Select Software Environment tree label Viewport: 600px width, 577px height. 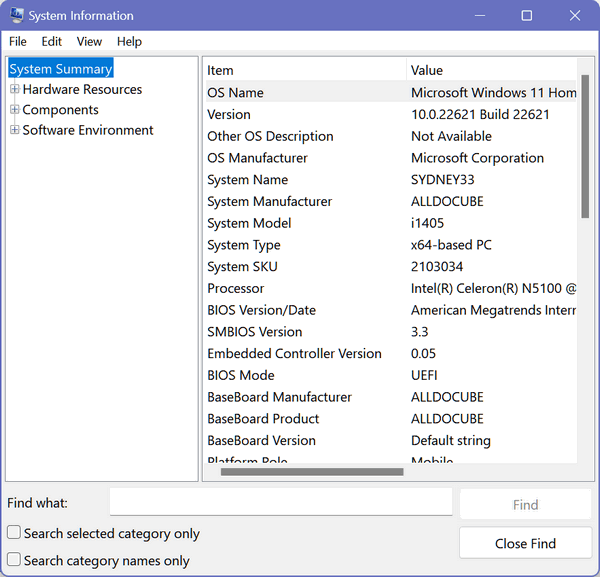pyautogui.click(x=88, y=130)
